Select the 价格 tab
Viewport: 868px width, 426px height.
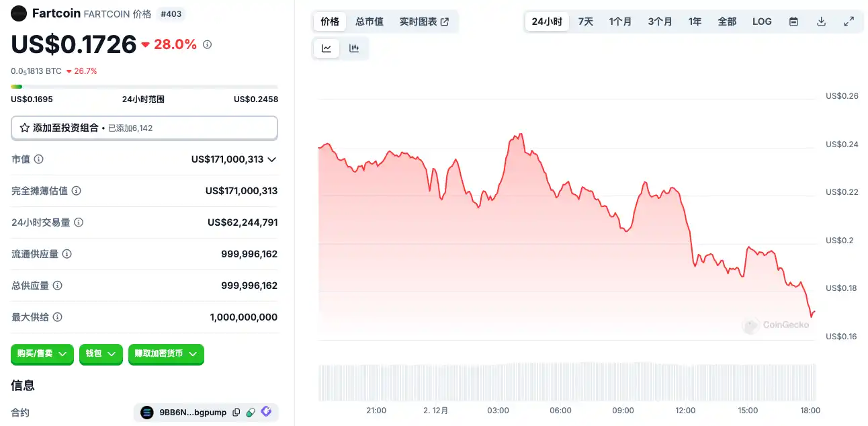click(330, 22)
